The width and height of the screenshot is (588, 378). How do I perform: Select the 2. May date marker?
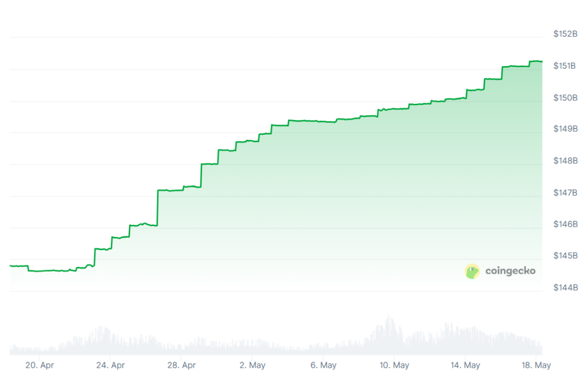[x=253, y=365]
